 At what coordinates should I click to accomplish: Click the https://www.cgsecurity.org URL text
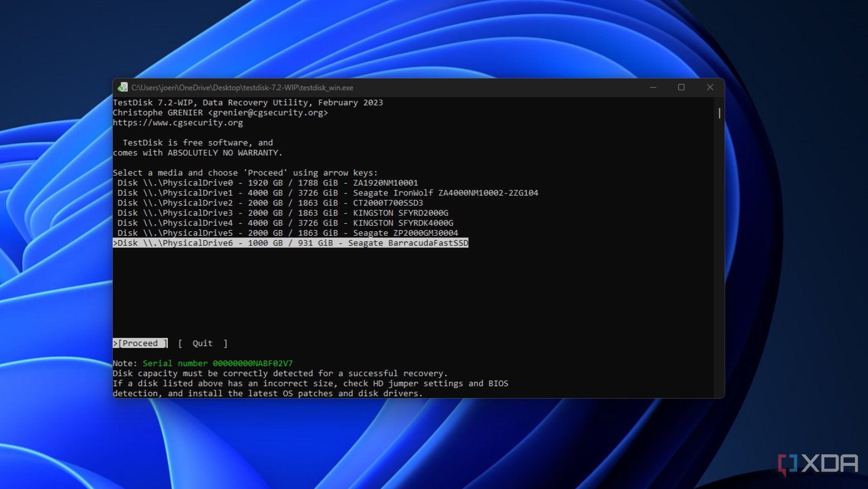[x=178, y=122]
